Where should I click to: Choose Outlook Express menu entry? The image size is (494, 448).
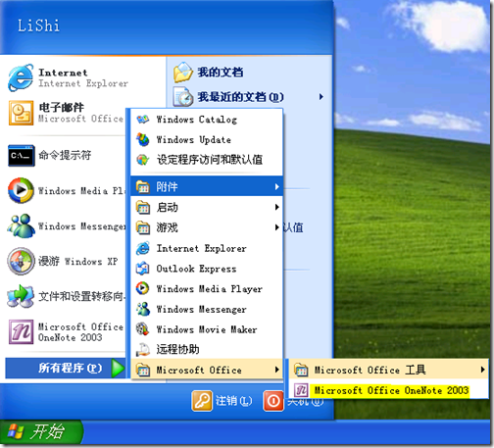coord(207,269)
